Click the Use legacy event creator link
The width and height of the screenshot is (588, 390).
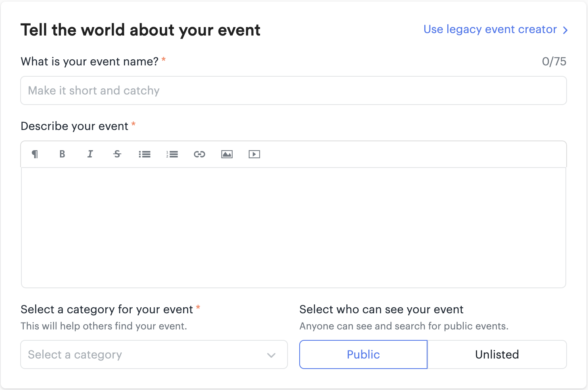click(490, 29)
